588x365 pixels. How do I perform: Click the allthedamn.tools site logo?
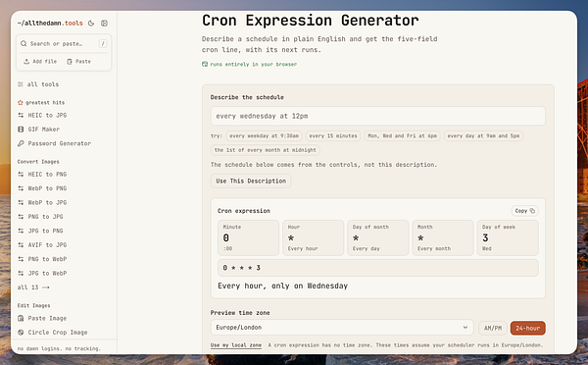click(50, 24)
